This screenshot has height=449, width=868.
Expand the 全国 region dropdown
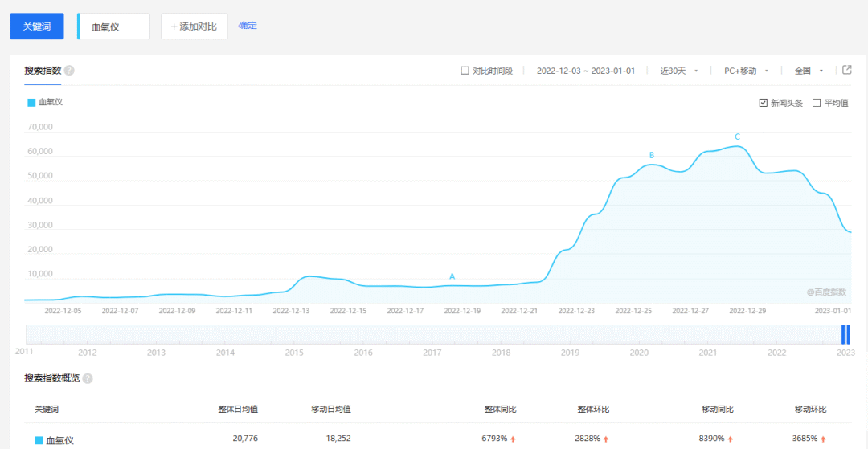pyautogui.click(x=809, y=71)
